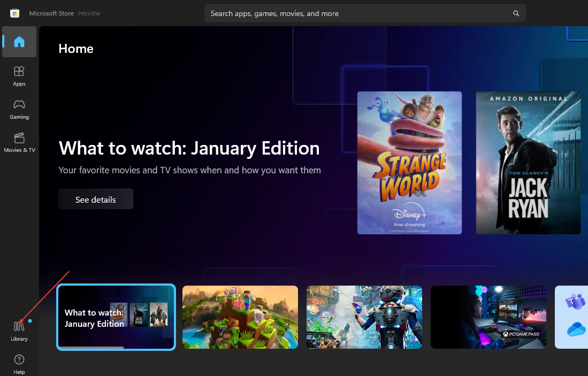Click the PREVIEW label next to the title
Image resolution: width=588 pixels, height=376 pixels.
click(89, 14)
